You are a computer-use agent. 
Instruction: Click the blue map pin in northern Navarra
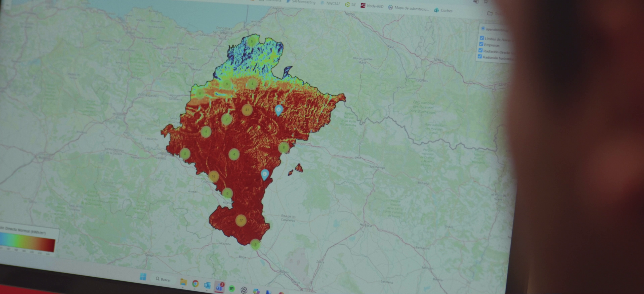coord(278,110)
